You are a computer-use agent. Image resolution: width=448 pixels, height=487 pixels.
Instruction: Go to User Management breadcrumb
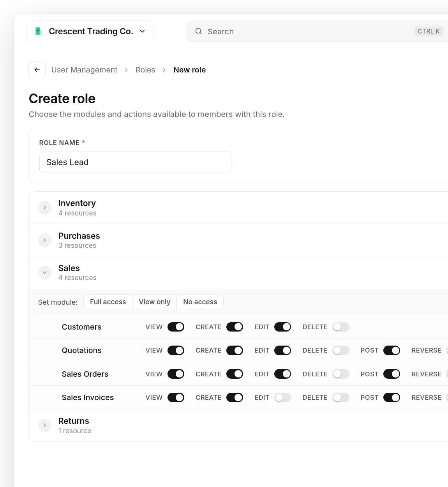84,70
